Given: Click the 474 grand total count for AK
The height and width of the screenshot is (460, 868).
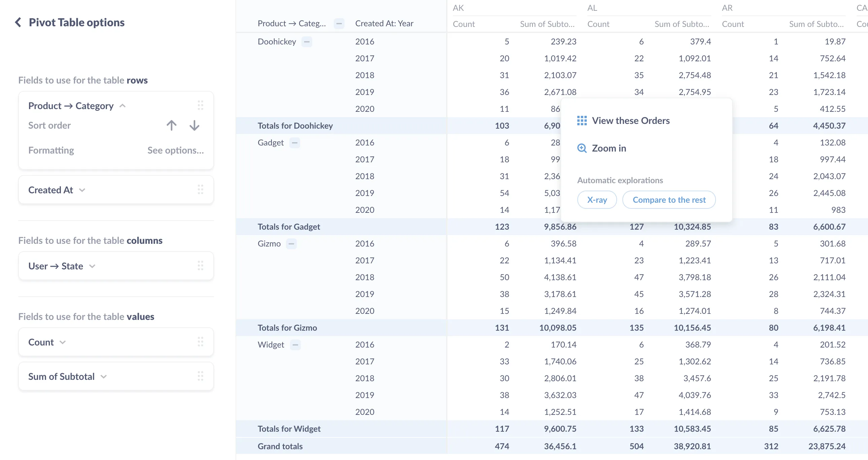Looking at the screenshot, I should [502, 446].
